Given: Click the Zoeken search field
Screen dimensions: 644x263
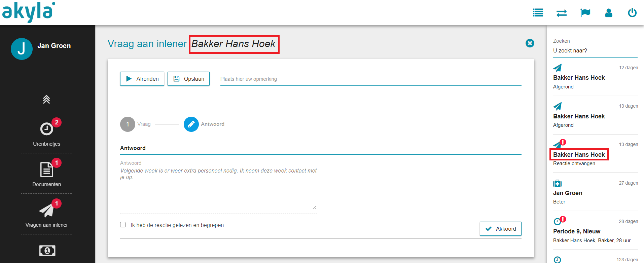Looking at the screenshot, I should (x=595, y=51).
